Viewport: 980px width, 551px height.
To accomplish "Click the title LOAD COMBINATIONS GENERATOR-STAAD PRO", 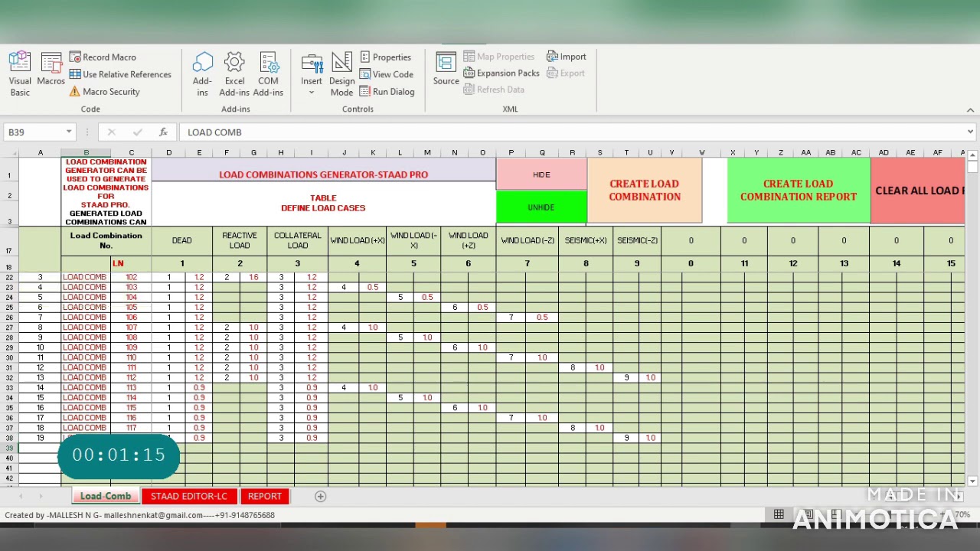I will coord(323,174).
